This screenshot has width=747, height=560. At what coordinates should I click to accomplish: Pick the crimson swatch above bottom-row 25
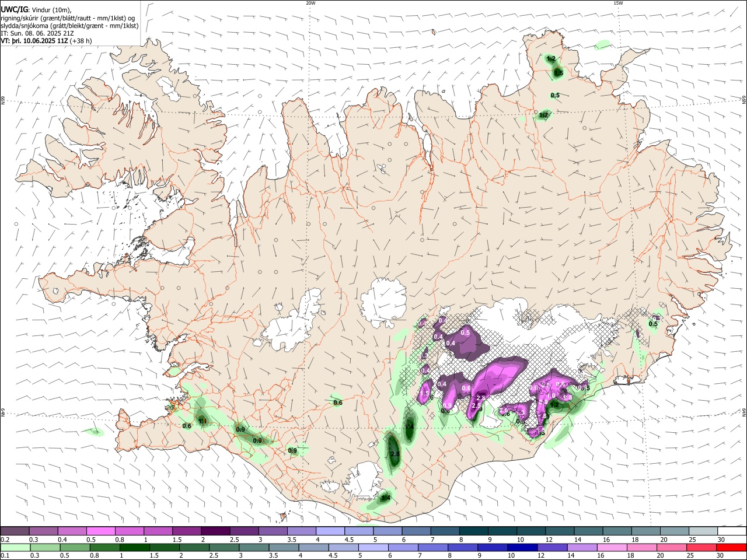click(702, 548)
